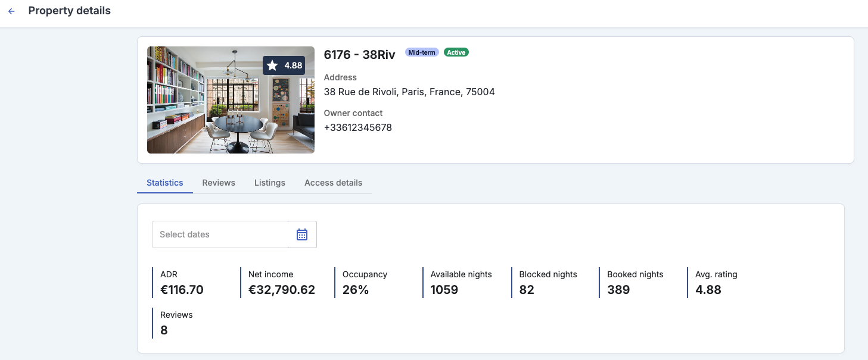Open the Reviews tab
868x360 pixels.
(219, 183)
